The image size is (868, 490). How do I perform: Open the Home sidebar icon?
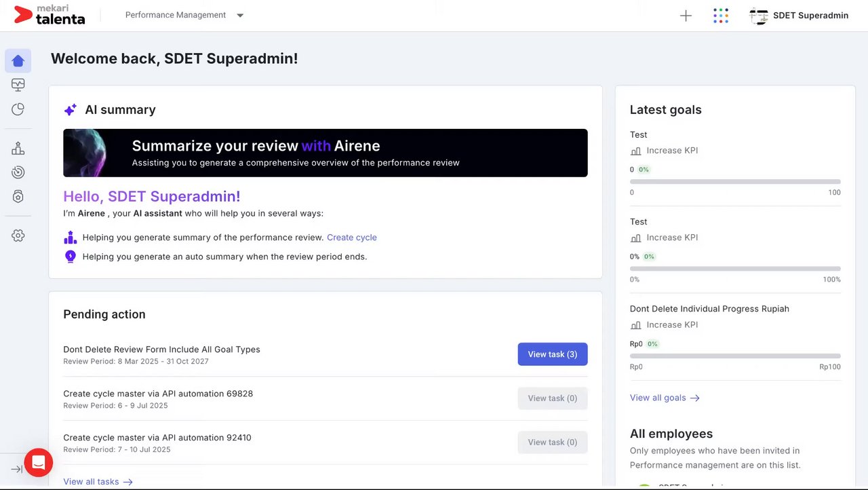click(18, 61)
